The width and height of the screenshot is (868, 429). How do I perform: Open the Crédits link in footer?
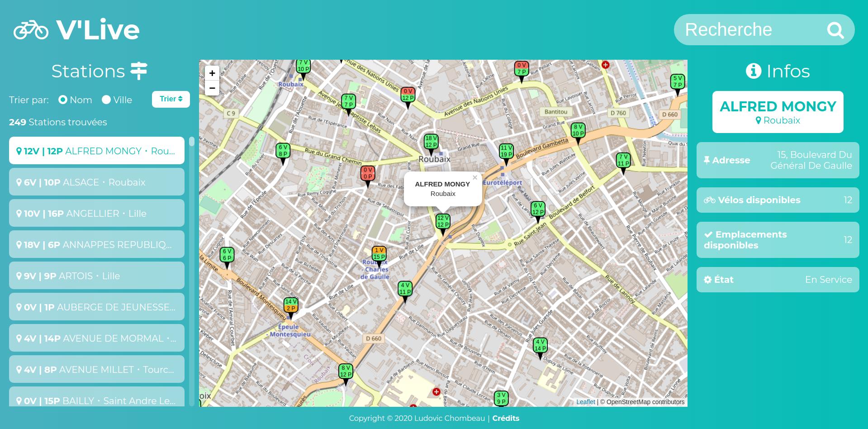click(506, 418)
